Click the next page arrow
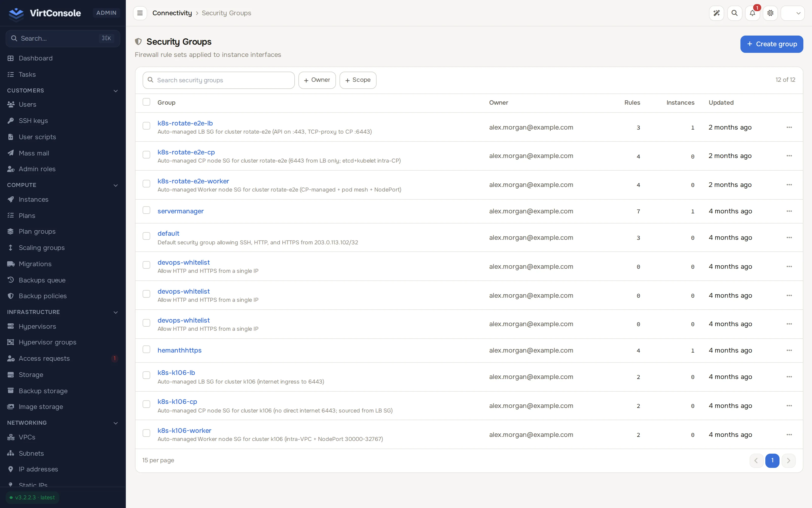This screenshot has height=508, width=812. [x=788, y=460]
